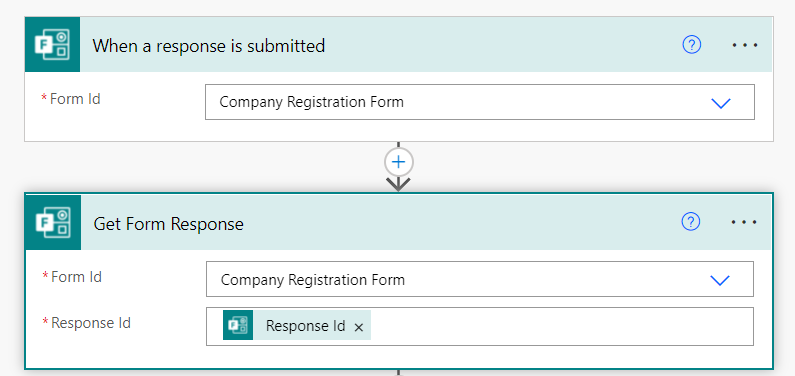Collapse the 'When a response is submitted' header

208,46
